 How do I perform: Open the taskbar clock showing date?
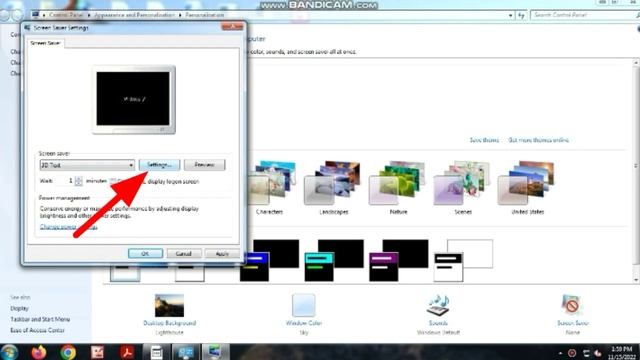pos(622,353)
